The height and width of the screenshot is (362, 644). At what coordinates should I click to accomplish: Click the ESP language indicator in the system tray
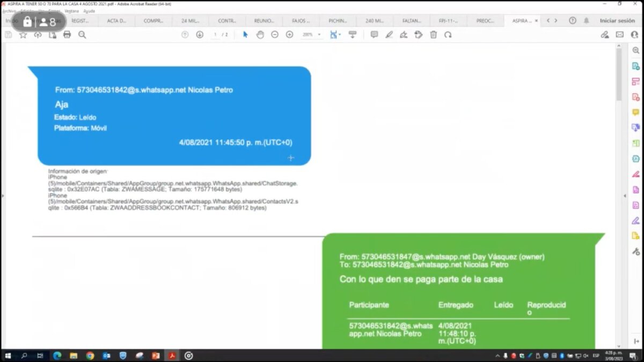pyautogui.click(x=596, y=356)
